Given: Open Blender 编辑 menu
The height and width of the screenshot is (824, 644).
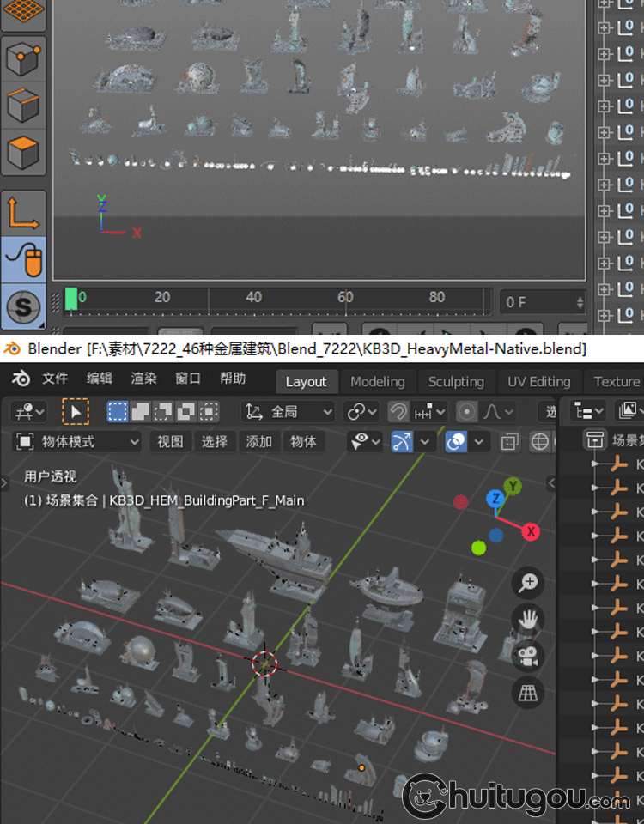Looking at the screenshot, I should [x=100, y=379].
